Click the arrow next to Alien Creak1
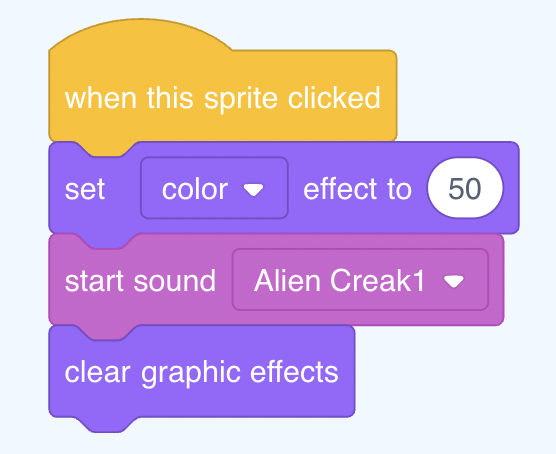Screen dimensions: 556x454 pyautogui.click(x=454, y=281)
